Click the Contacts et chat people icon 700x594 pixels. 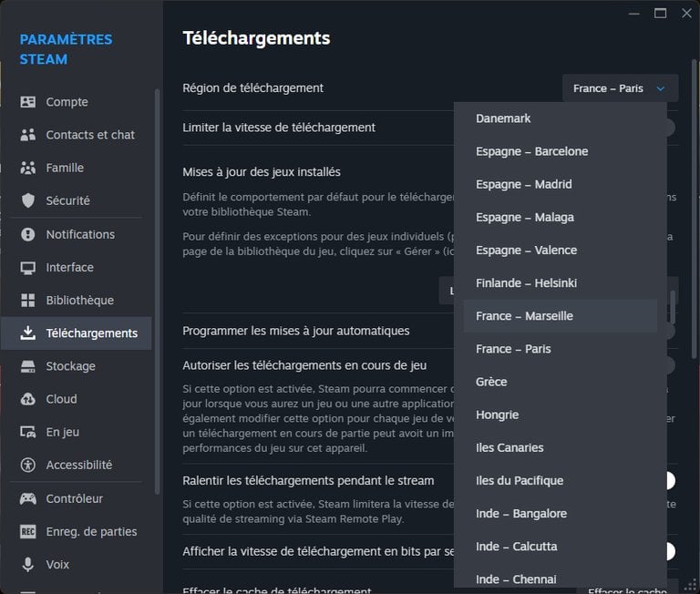(x=27, y=135)
